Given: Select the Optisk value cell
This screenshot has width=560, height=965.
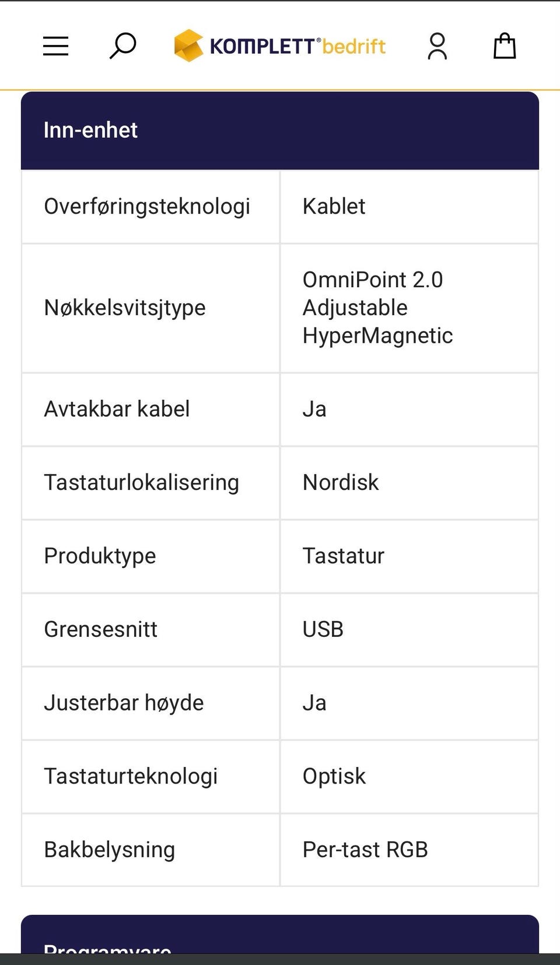Looking at the screenshot, I should click(x=409, y=777).
